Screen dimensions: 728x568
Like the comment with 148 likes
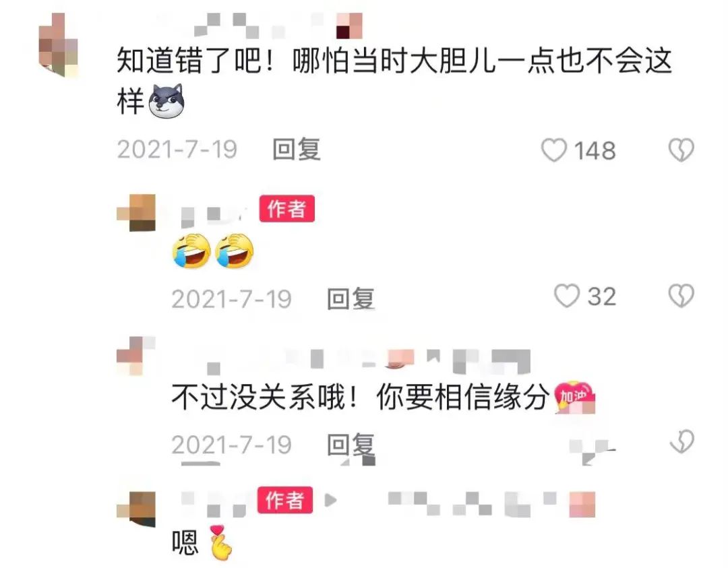pyautogui.click(x=554, y=150)
